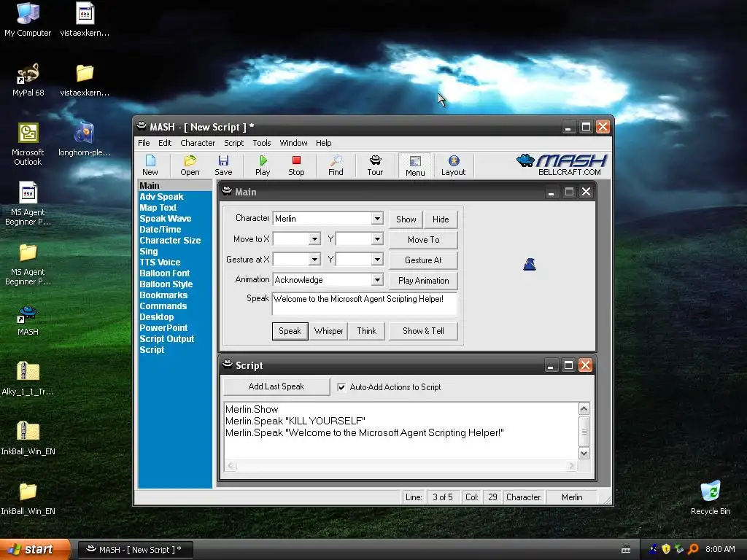747x560 pixels.
Task: Click the keyboard icon on taskbar
Action: pyautogui.click(x=626, y=550)
